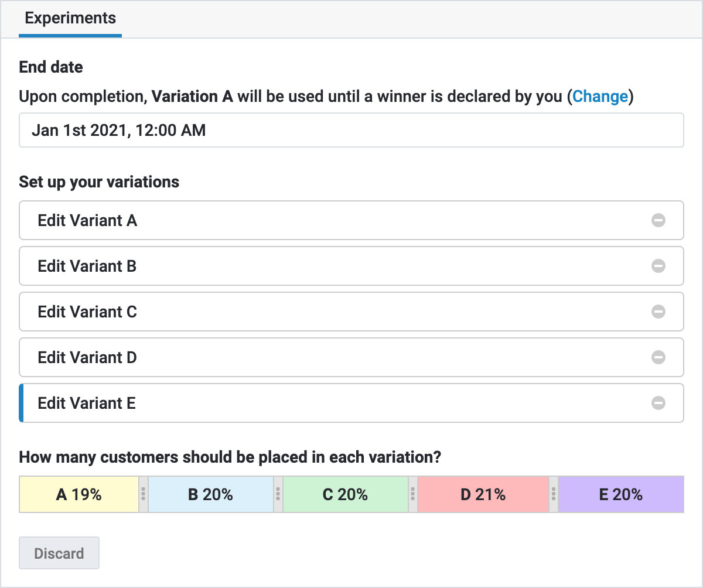
Task: Click the yellow A 19% segment
Action: pos(79,495)
